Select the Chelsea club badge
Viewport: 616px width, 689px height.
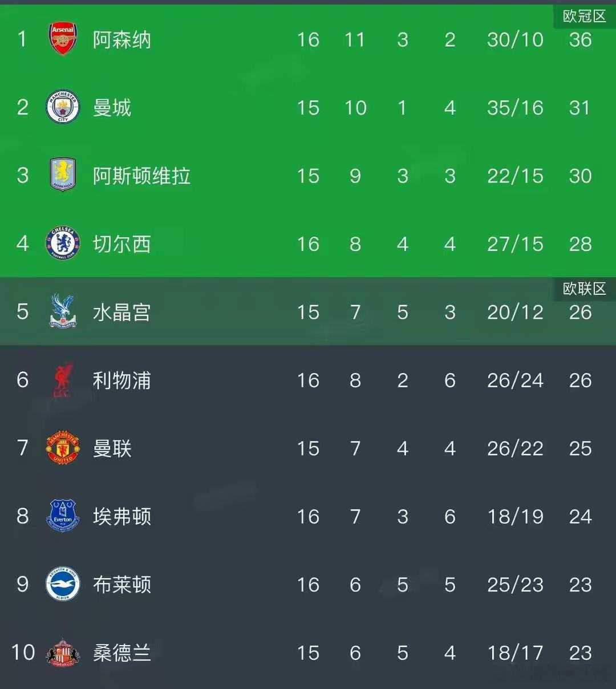63,244
